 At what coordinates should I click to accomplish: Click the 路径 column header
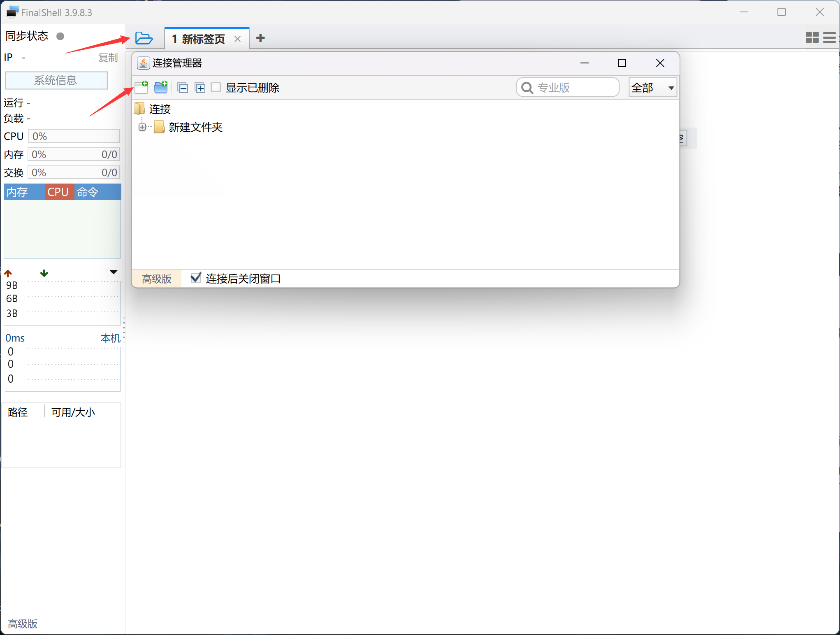point(18,412)
